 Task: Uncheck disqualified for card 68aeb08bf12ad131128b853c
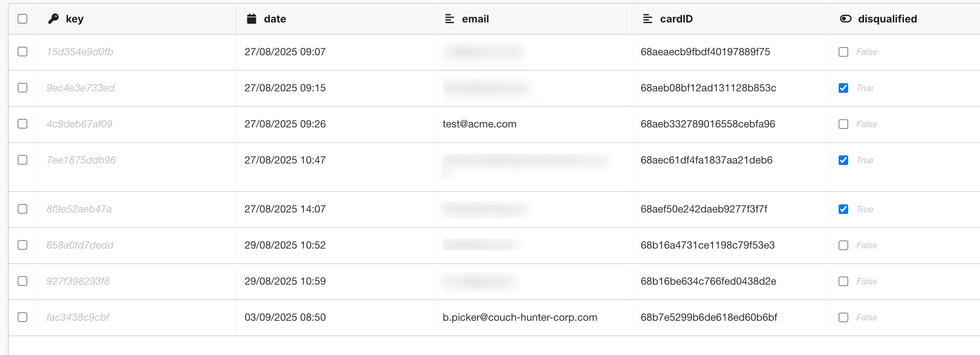click(843, 88)
